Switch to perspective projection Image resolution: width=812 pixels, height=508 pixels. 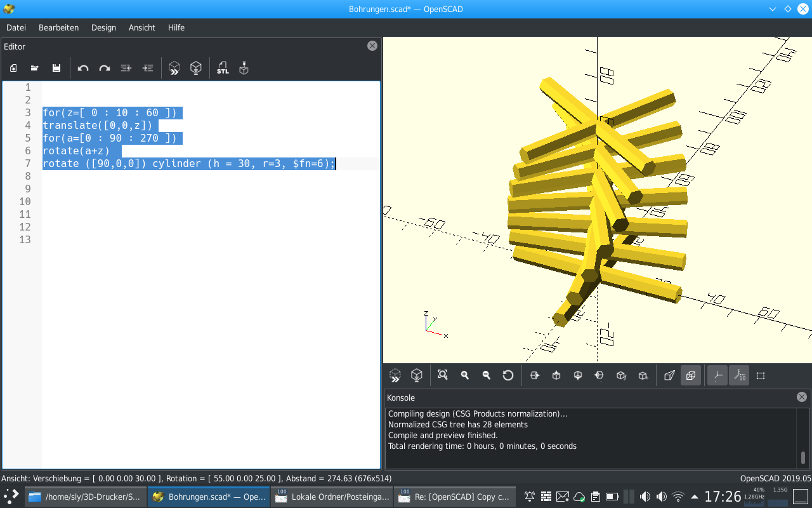(x=669, y=375)
